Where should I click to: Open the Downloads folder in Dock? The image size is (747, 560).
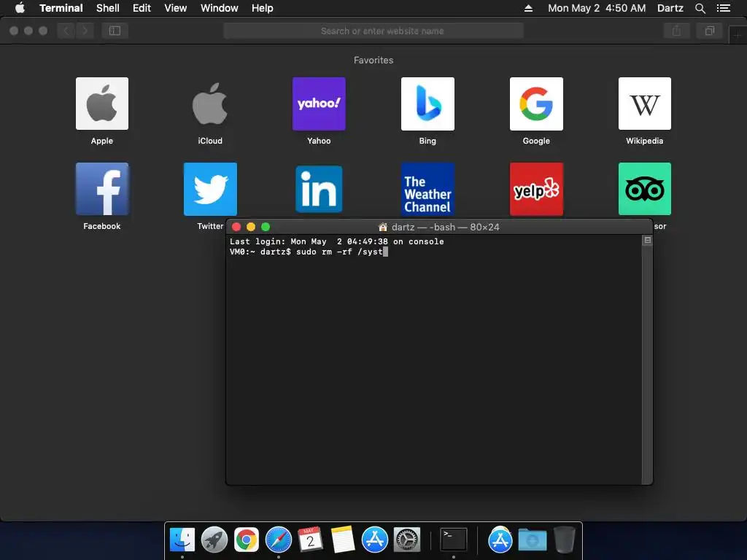[532, 540]
